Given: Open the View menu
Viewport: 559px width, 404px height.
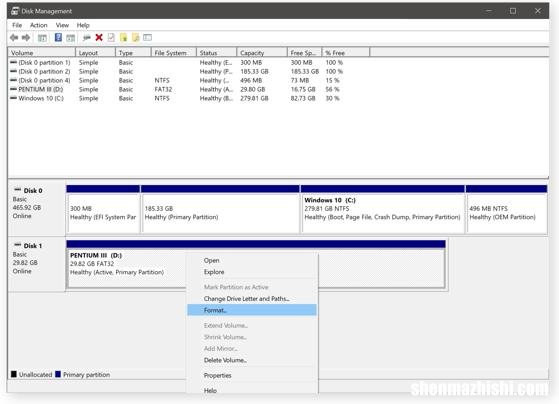Looking at the screenshot, I should [62, 25].
